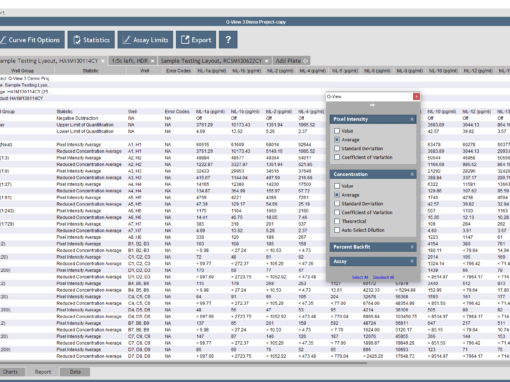Click the Select All link

coord(360,277)
